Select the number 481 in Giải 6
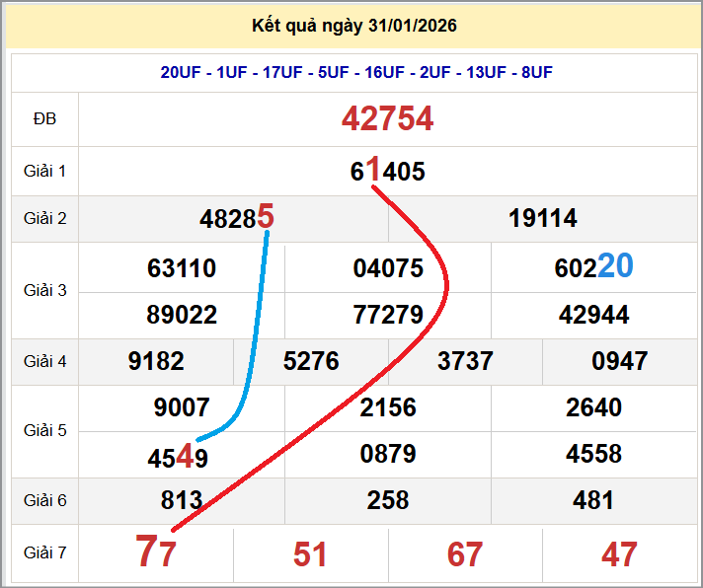Image resolution: width=703 pixels, height=588 pixels. (593, 500)
